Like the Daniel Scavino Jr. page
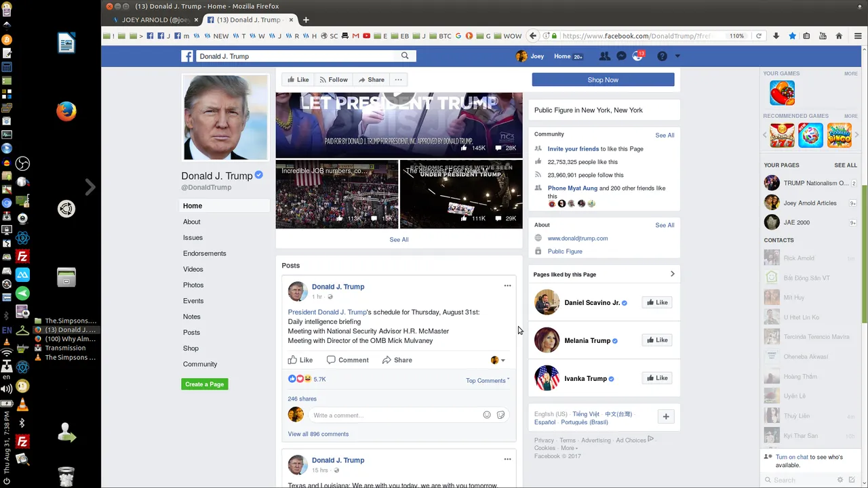868x488 pixels. pyautogui.click(x=657, y=303)
